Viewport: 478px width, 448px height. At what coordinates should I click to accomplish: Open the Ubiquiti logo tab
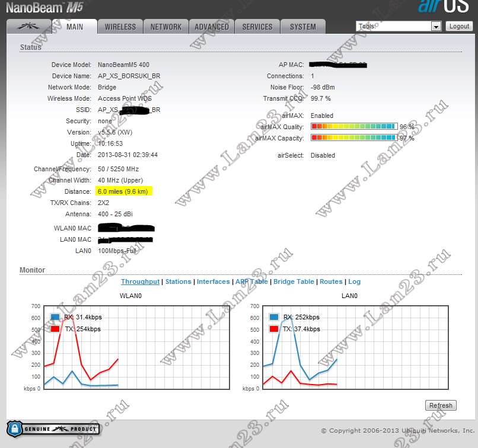click(28, 27)
